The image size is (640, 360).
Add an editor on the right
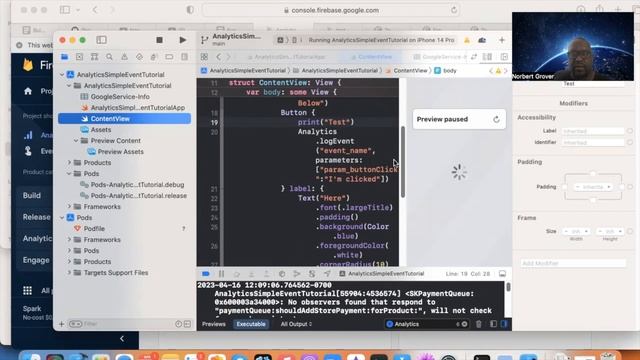tap(504, 57)
